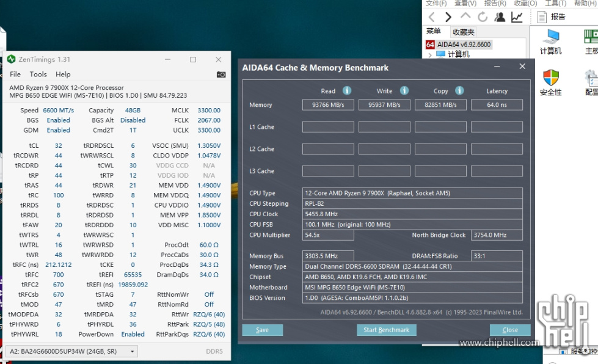The image size is (598, 364).
Task: Maximize the ZenTimings window
Action: [193, 59]
